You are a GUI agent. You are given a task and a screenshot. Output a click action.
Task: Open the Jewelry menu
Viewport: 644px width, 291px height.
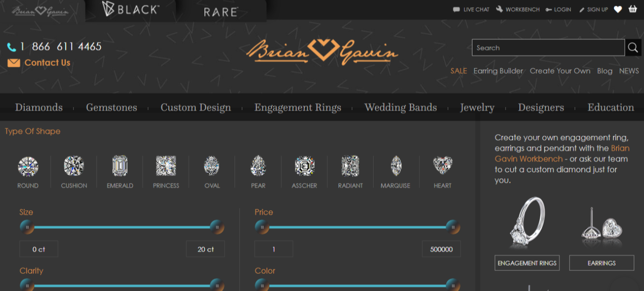[x=477, y=108]
